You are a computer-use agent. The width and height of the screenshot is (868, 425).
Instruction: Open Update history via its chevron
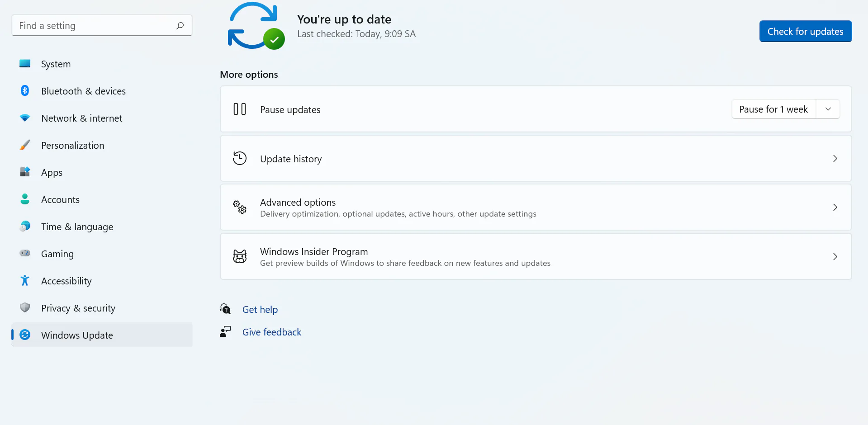[835, 159]
